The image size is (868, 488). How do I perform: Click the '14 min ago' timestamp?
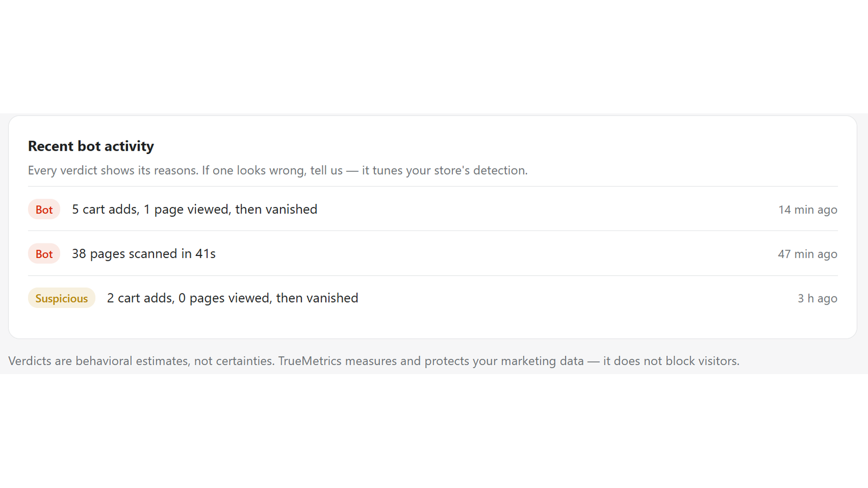click(808, 210)
